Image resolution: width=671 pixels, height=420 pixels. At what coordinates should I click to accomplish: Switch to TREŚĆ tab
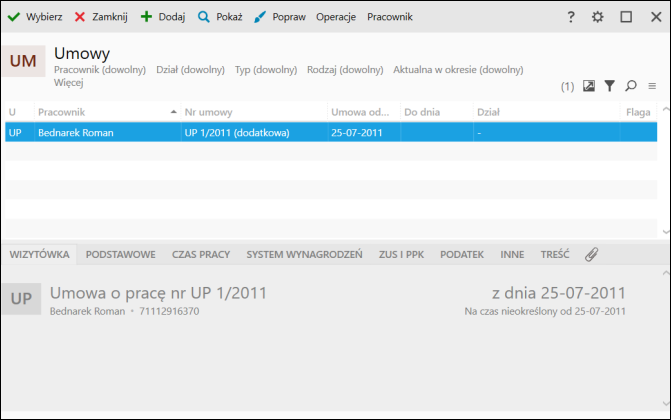point(555,255)
